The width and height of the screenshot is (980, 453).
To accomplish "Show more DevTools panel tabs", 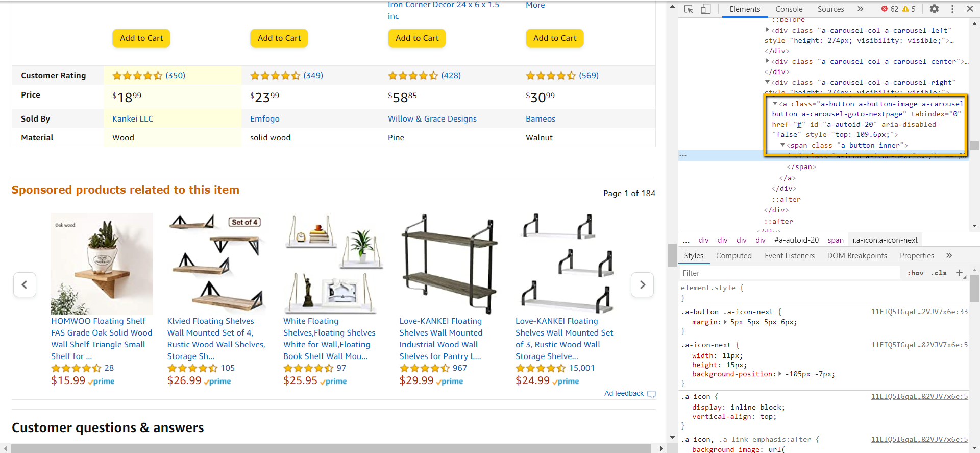I will (x=861, y=9).
